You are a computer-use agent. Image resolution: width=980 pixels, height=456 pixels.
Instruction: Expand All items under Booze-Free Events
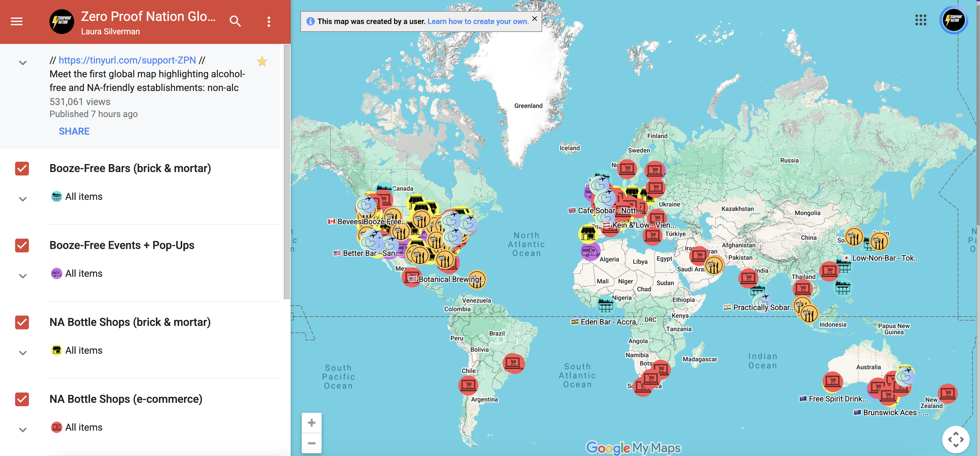point(23,276)
